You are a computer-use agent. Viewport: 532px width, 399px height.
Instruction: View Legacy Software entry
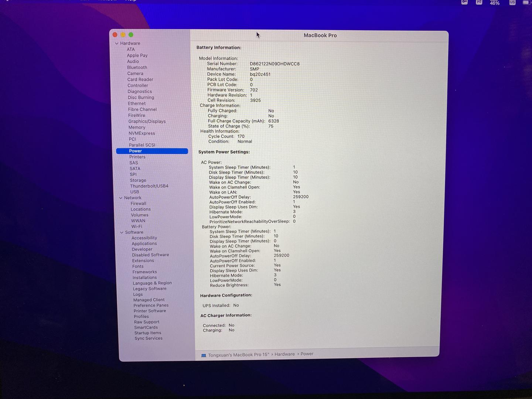150,289
